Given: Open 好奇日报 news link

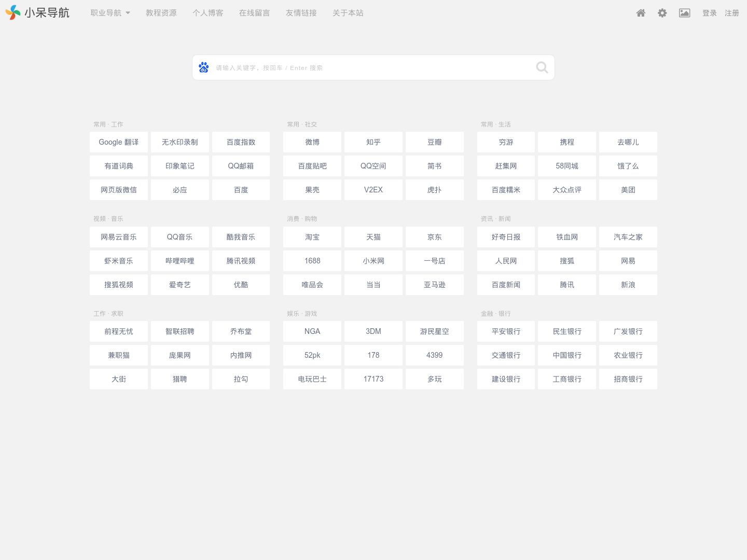Looking at the screenshot, I should click(506, 237).
